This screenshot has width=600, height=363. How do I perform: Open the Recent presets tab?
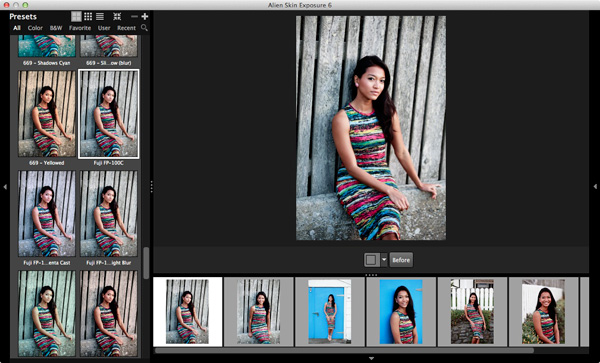[126, 28]
